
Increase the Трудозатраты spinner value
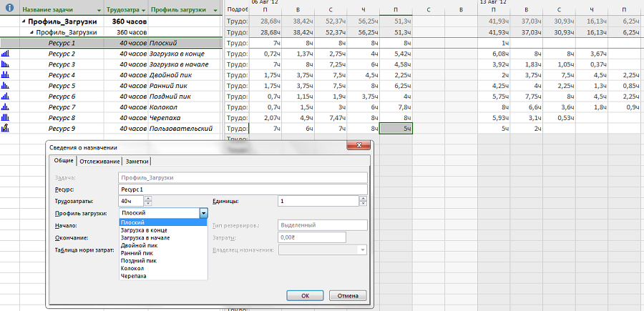click(148, 199)
